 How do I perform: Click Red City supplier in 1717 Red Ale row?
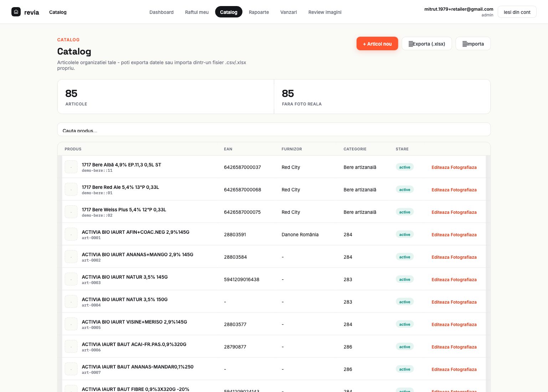(291, 190)
